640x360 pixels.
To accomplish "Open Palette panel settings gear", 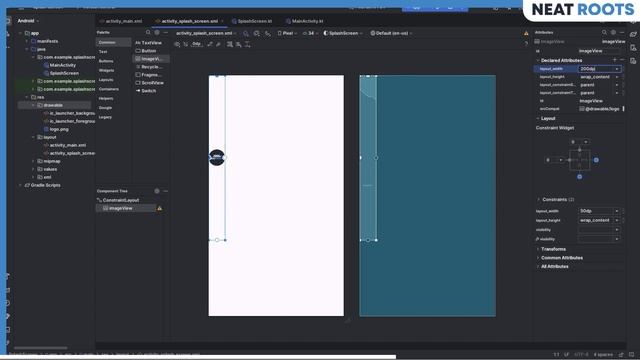I will point(157,32).
